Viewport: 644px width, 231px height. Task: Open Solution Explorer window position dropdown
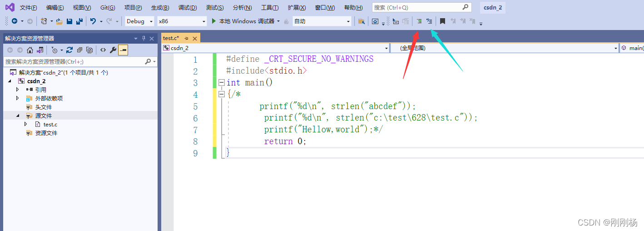pyautogui.click(x=135, y=38)
